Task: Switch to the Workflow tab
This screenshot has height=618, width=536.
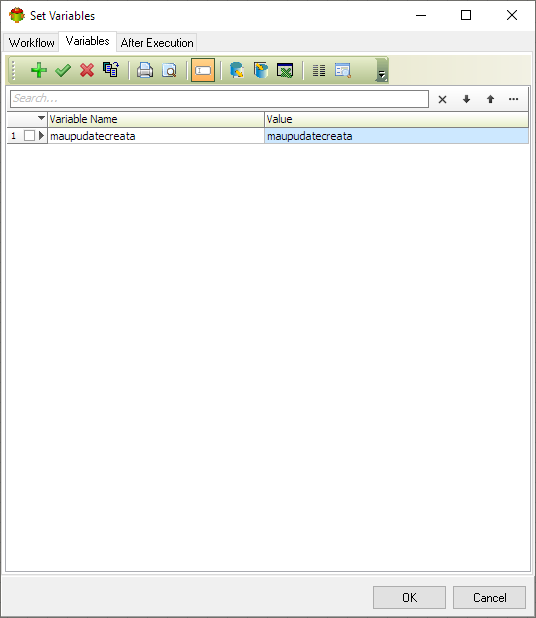Action: 32,43
